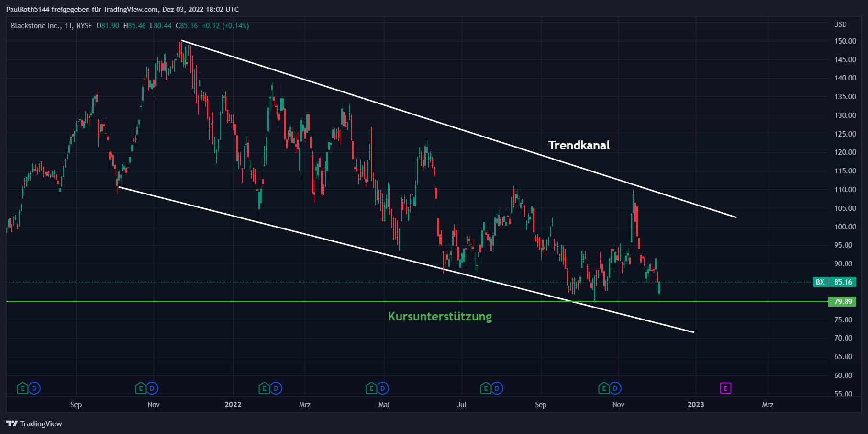Click the 2022 label on time axis

click(233, 405)
